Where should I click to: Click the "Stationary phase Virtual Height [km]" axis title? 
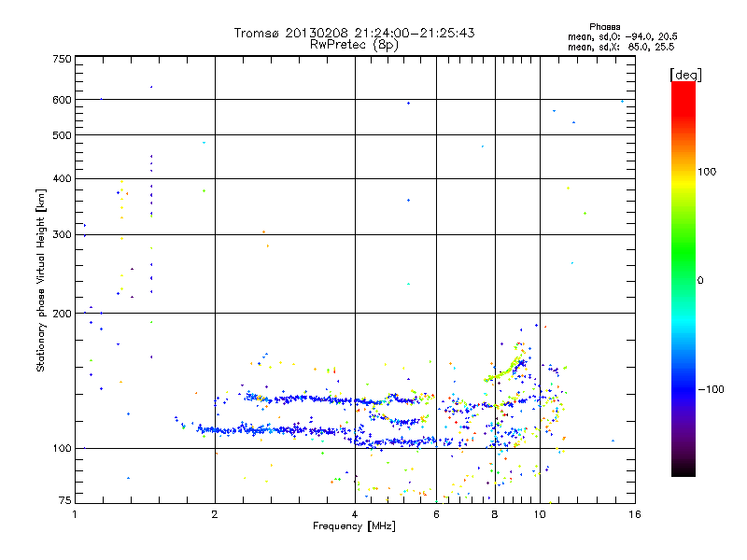point(41,280)
